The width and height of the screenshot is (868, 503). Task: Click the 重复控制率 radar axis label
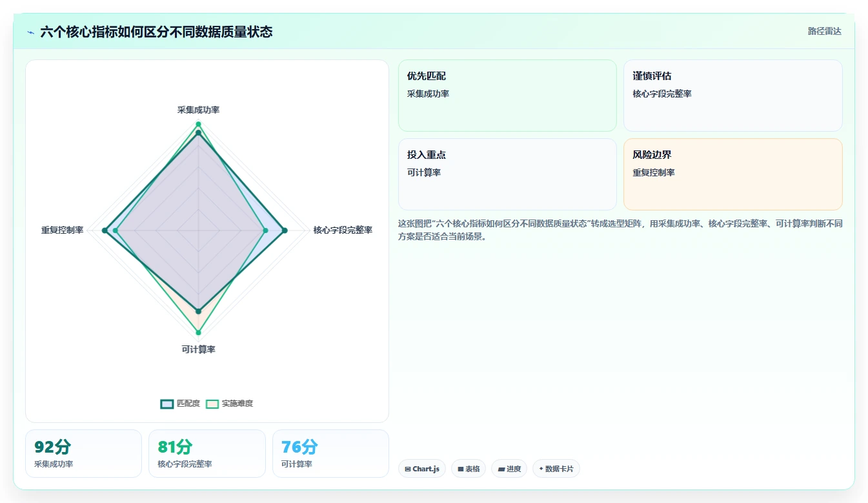[62, 230]
